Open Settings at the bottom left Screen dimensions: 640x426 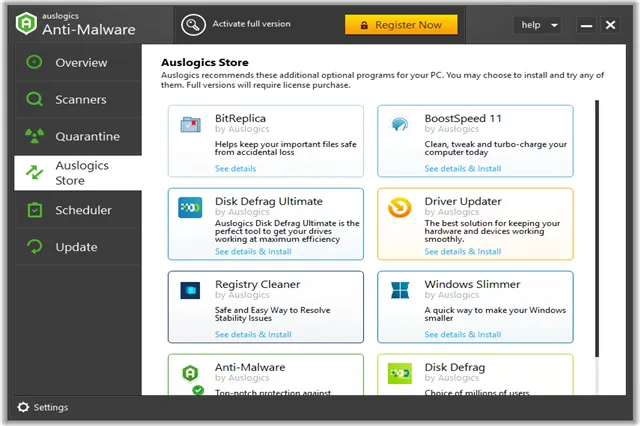[43, 408]
